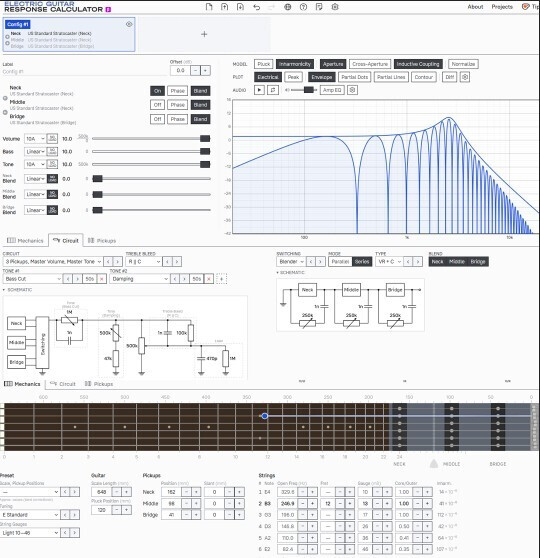540x558 pixels.
Task: Switch to the Pickups tab
Action: pyautogui.click(x=102, y=241)
